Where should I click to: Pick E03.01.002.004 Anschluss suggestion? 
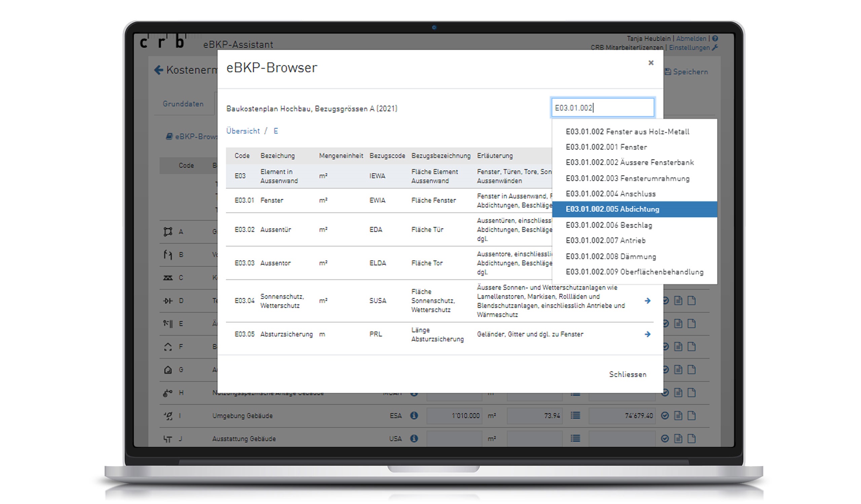(x=634, y=194)
